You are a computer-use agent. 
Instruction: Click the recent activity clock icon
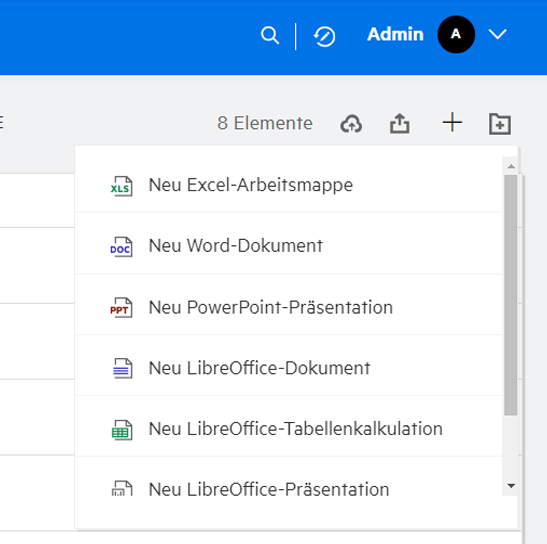324,36
